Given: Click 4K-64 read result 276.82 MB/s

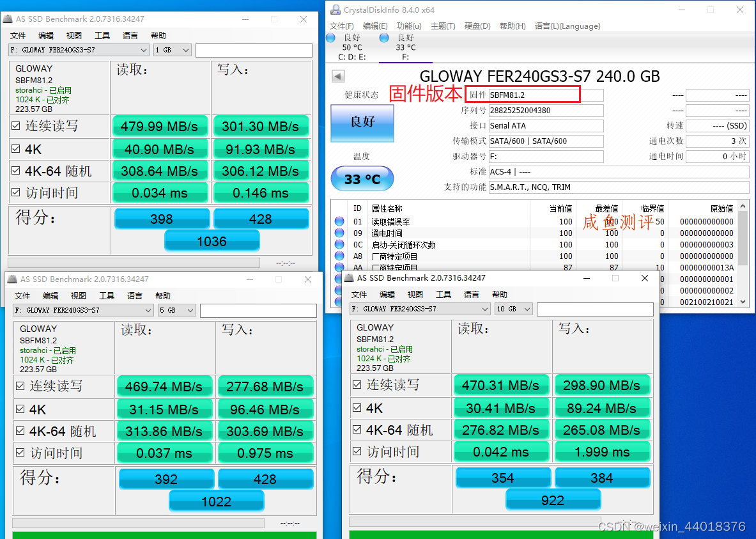Looking at the screenshot, I should (x=501, y=430).
